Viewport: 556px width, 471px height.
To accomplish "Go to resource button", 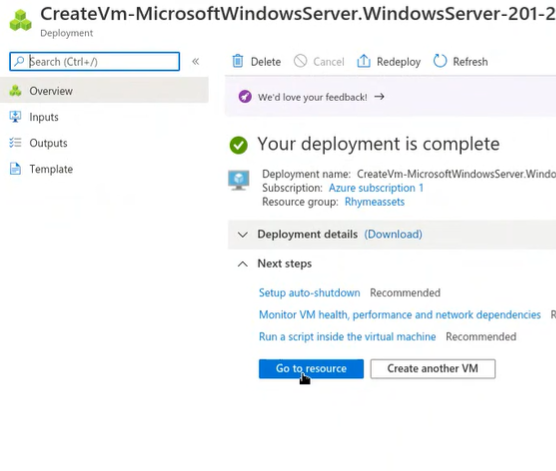I will (x=311, y=369).
